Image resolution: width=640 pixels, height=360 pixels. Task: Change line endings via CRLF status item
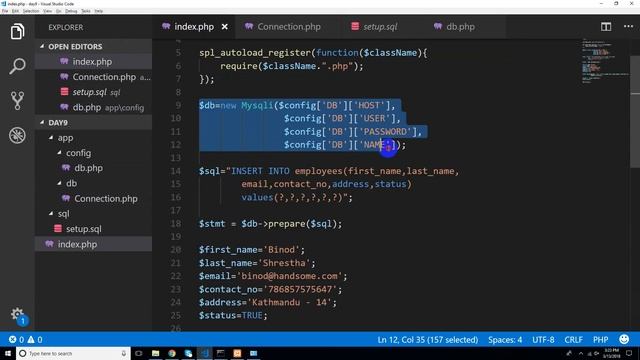click(x=573, y=340)
